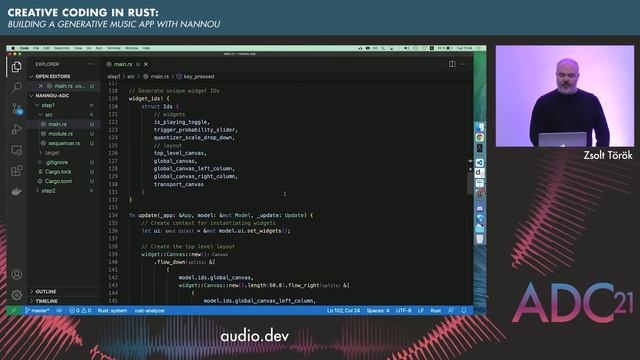Open Trash from the Dock

click(480, 239)
